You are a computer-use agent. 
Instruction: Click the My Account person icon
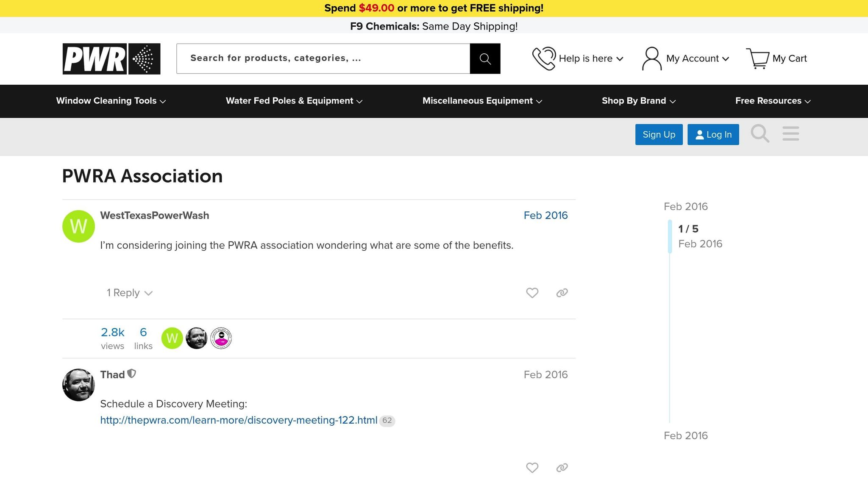(x=651, y=58)
